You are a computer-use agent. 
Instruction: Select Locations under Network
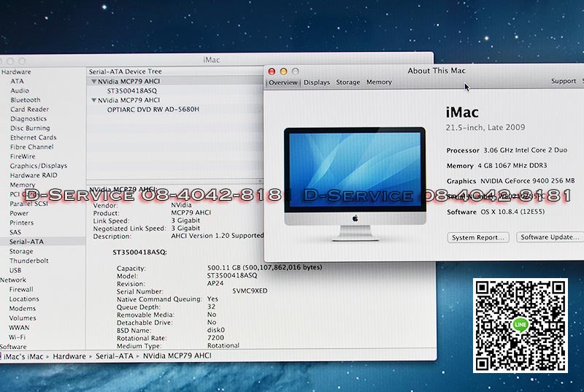click(x=24, y=299)
